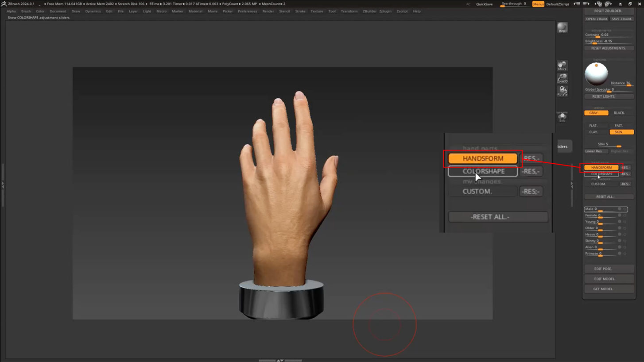Select the Zoom3D icon
This screenshot has height=362, width=644.
(563, 79)
